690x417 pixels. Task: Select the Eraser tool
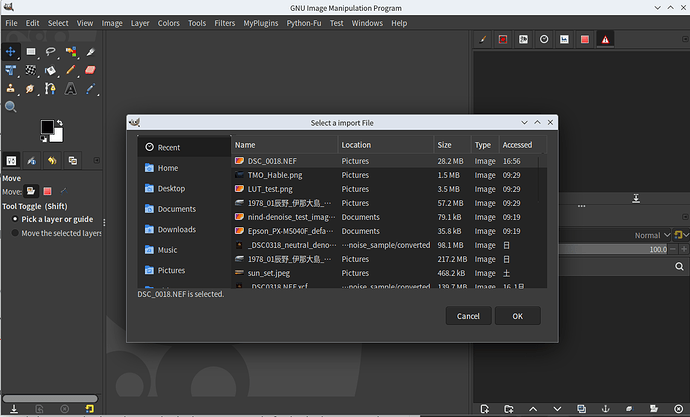pyautogui.click(x=90, y=70)
